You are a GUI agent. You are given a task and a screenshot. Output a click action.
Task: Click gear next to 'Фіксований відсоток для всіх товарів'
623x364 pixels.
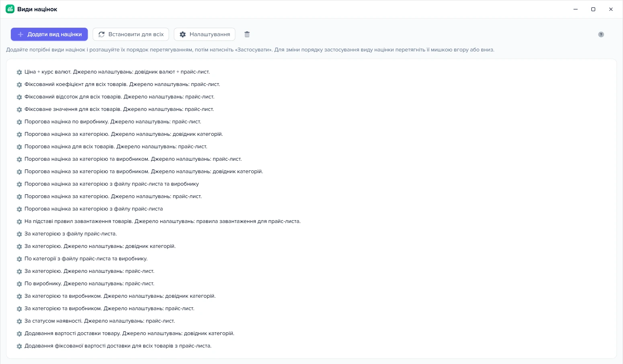(19, 97)
